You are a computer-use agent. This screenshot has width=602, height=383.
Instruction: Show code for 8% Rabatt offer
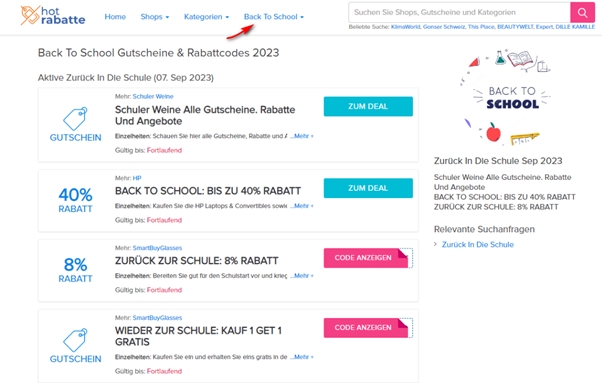(x=368, y=258)
